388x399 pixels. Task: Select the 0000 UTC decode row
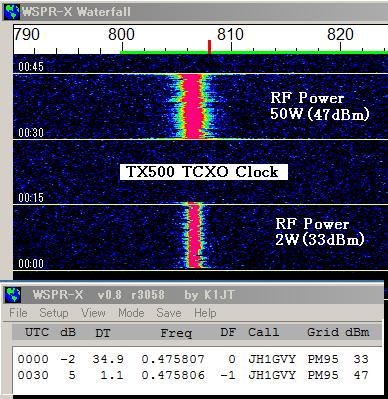tap(193, 359)
